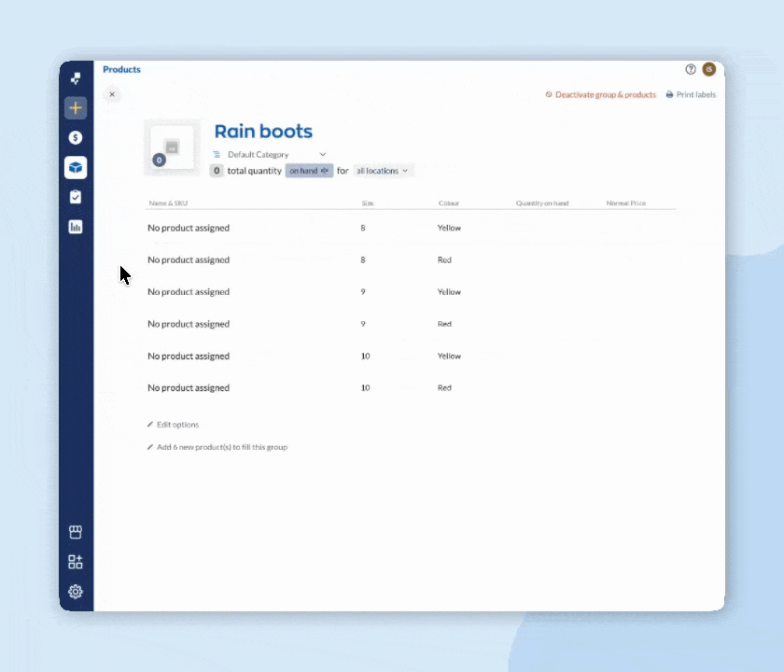Select the dollar sign sales icon
784x672 pixels.
76,137
